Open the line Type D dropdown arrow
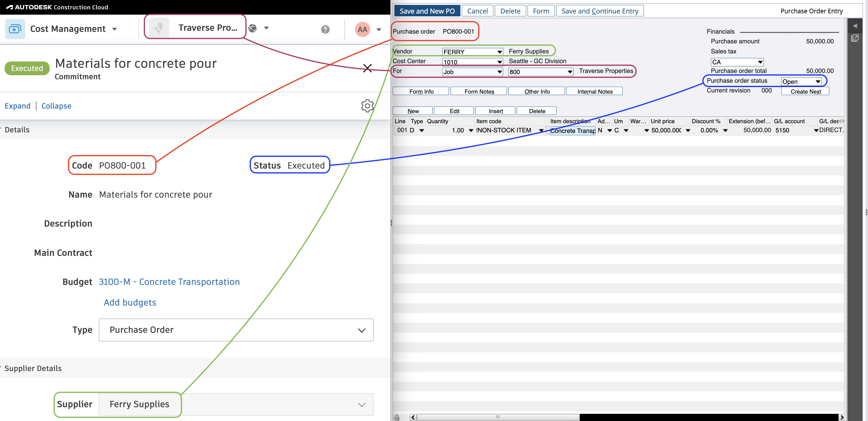 point(421,130)
